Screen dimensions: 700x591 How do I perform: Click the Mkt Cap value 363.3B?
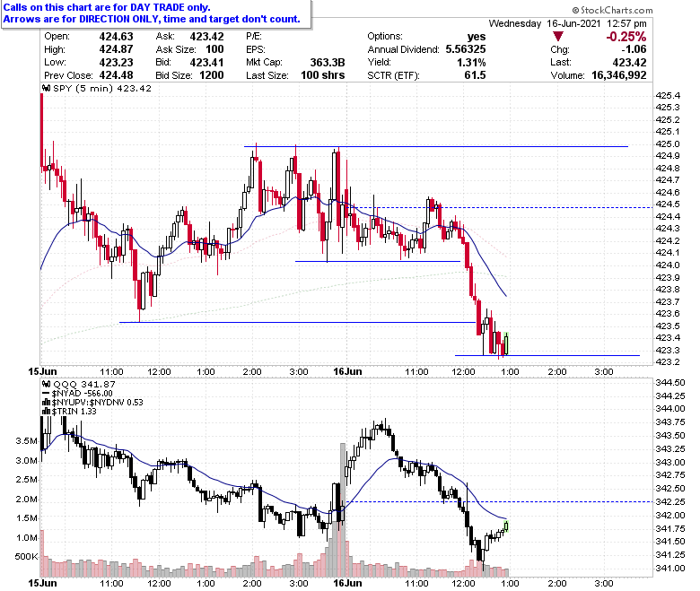pyautogui.click(x=328, y=63)
